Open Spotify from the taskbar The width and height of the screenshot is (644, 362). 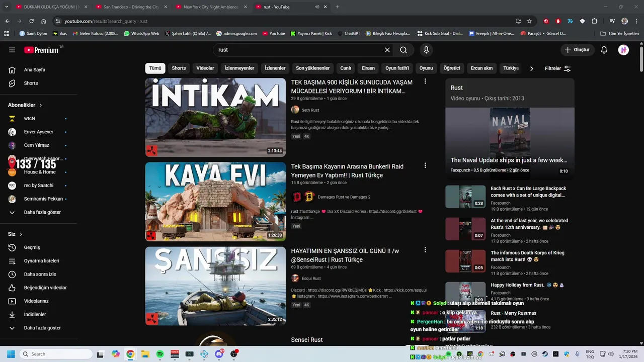click(160, 354)
